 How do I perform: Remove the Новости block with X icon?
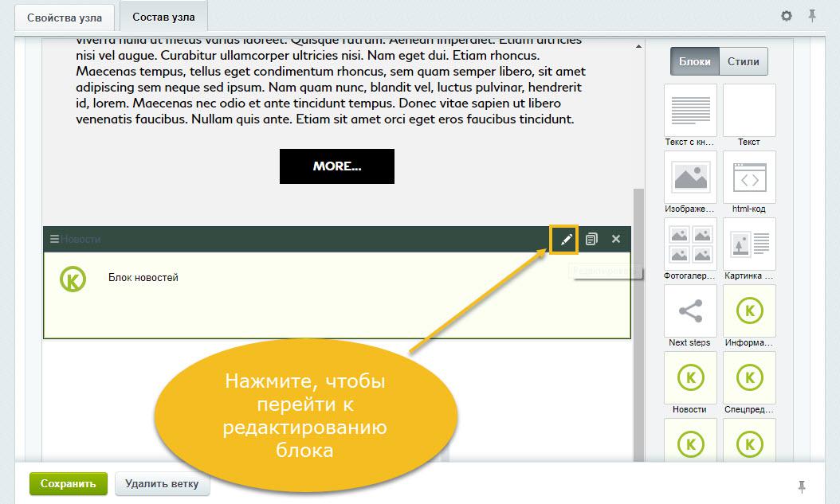pos(616,239)
